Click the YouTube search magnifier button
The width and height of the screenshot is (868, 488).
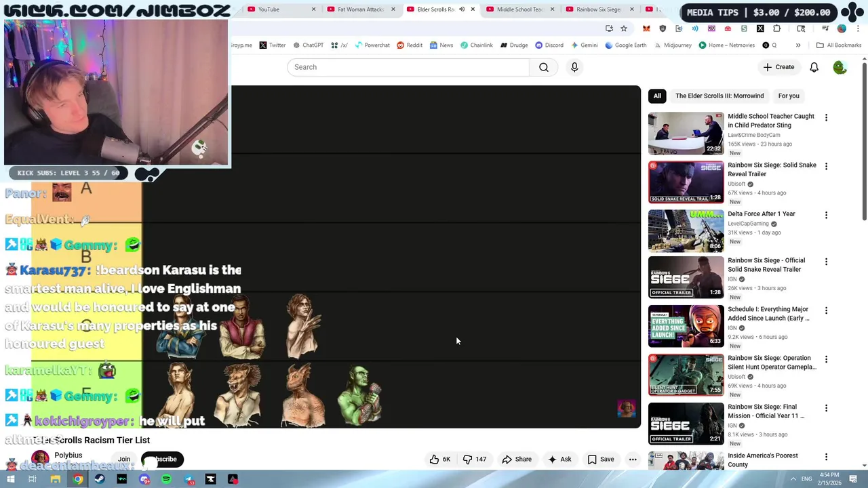[544, 67]
